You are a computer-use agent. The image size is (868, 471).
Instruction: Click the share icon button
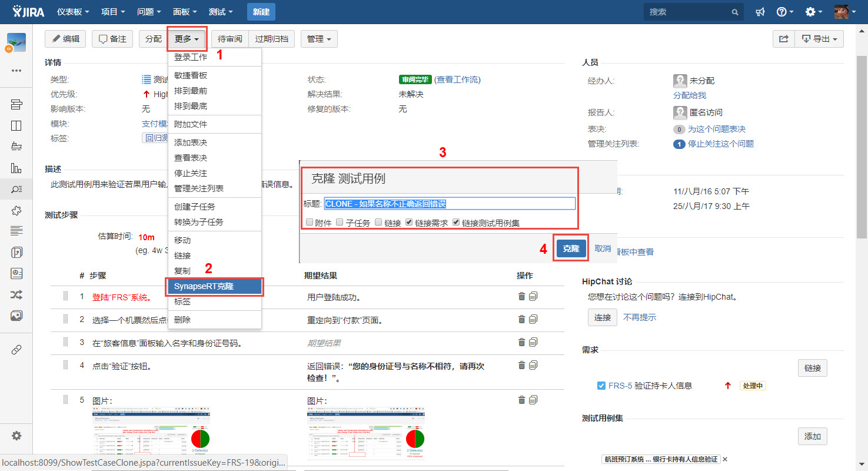(x=783, y=39)
